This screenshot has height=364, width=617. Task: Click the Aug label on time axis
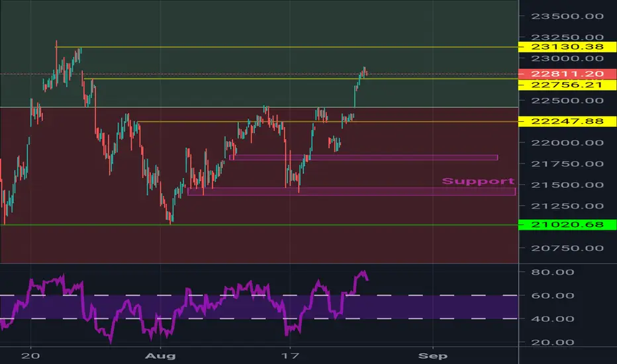pyautogui.click(x=160, y=356)
